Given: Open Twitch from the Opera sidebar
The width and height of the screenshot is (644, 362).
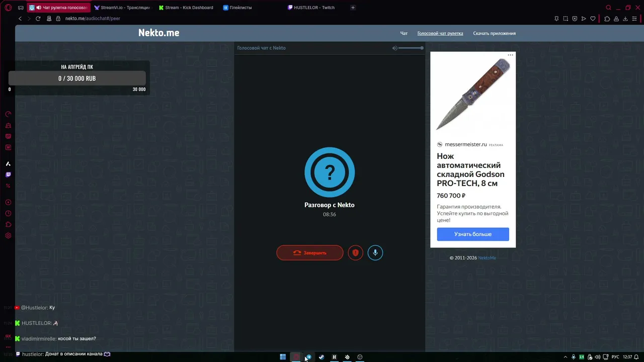Looking at the screenshot, I should click(x=8, y=175).
